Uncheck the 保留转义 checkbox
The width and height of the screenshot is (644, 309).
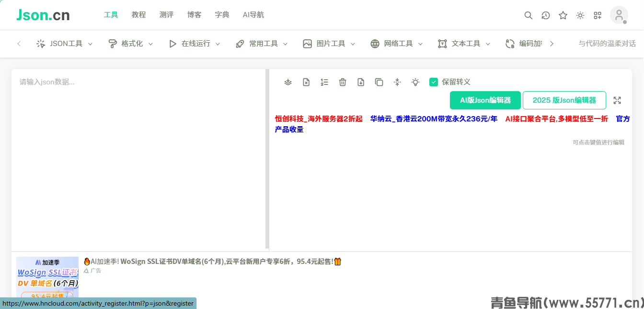click(x=434, y=82)
